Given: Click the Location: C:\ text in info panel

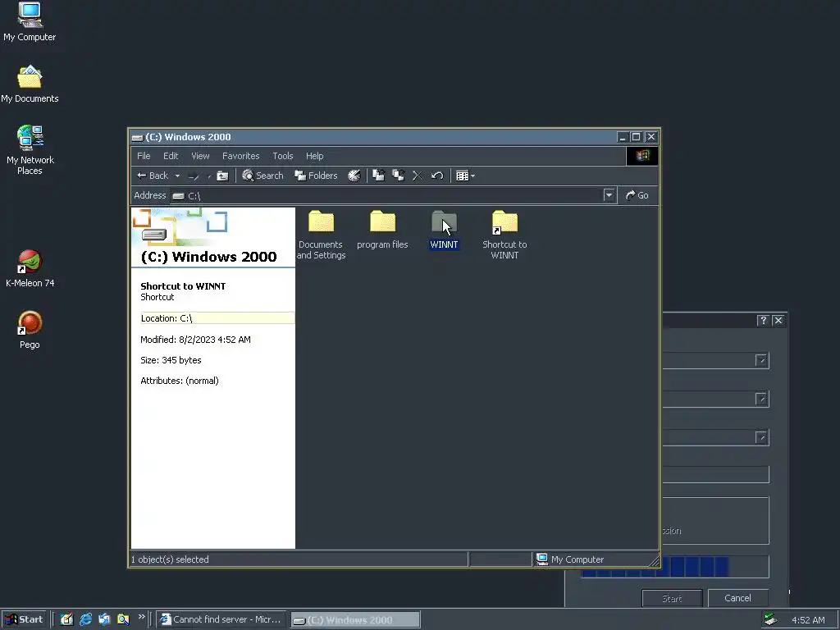Looking at the screenshot, I should click(166, 318).
